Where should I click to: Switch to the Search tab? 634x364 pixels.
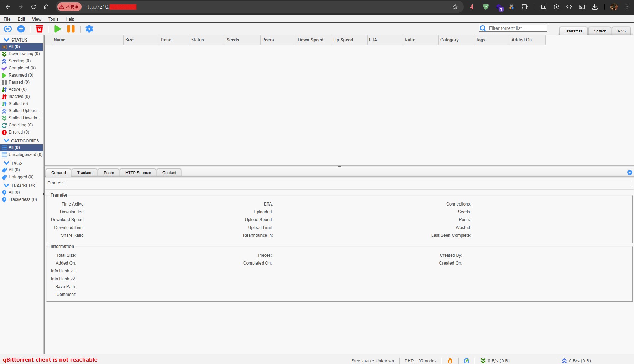point(600,31)
